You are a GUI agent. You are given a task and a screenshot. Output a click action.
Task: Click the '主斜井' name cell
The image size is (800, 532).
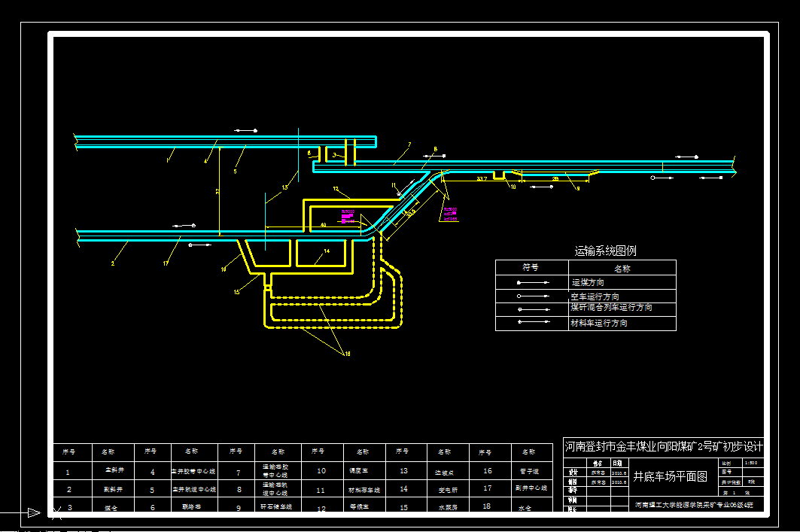tap(114, 470)
